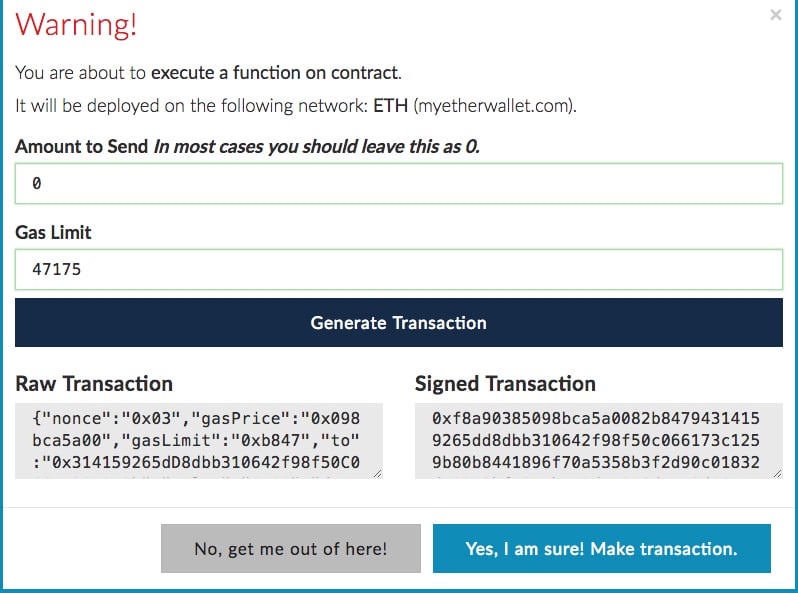This screenshot has height=593, width=798.
Task: Grab the Raw Transaction textarea resize handle
Action: pyautogui.click(x=376, y=472)
